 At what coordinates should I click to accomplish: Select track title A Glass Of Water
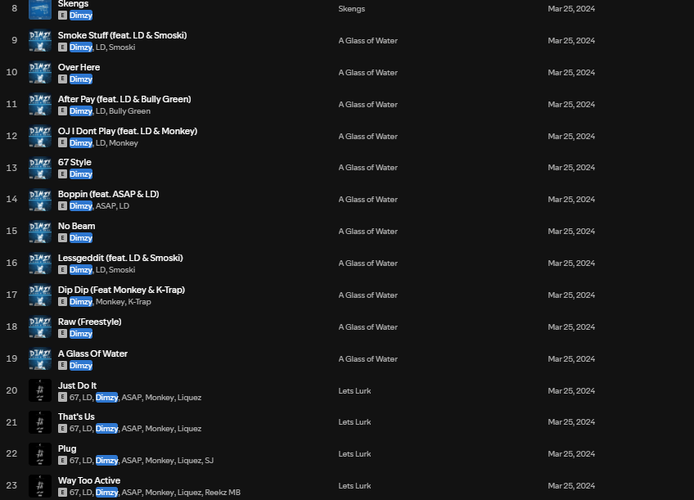pyautogui.click(x=93, y=354)
